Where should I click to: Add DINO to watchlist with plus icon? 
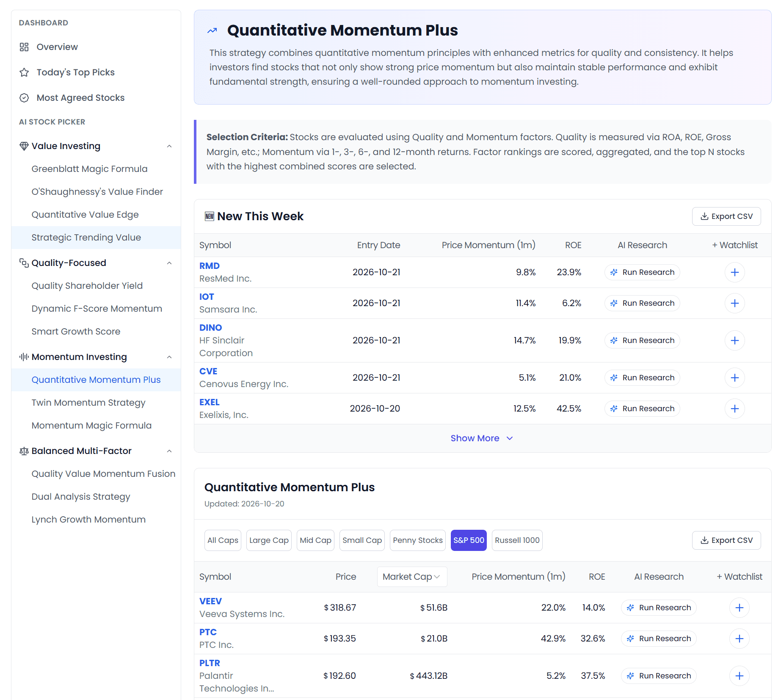coord(735,340)
